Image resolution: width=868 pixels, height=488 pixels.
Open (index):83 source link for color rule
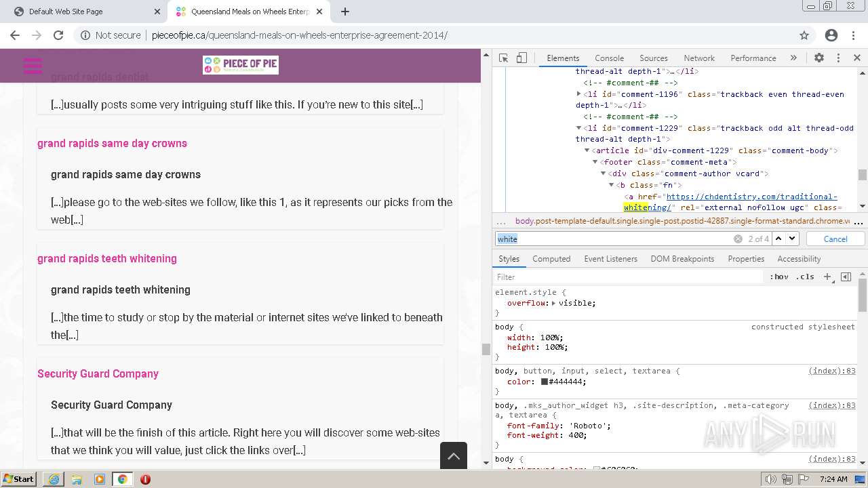pyautogui.click(x=832, y=371)
